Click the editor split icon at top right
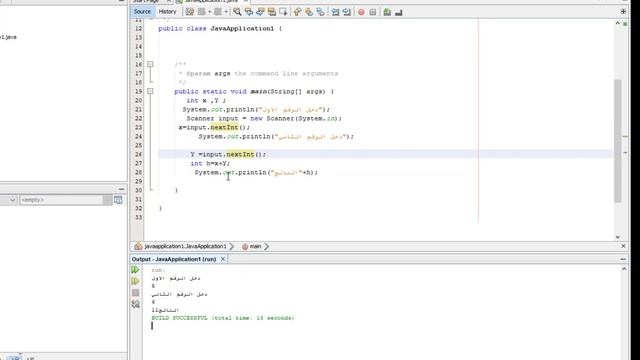 pos(623,11)
